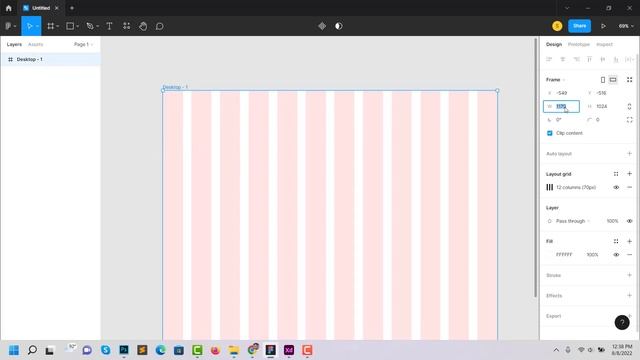Viewport: 640px width, 360px height.
Task: Toggle Clip content checkbox
Action: pyautogui.click(x=549, y=133)
